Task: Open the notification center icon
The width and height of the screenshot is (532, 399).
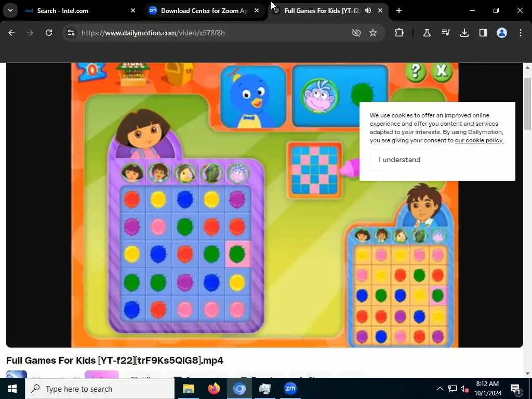Action: coord(516,389)
